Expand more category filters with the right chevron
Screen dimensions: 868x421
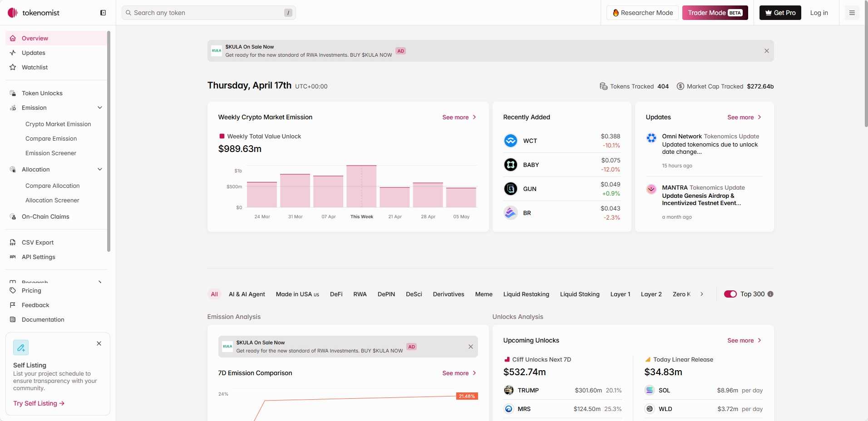tap(701, 294)
